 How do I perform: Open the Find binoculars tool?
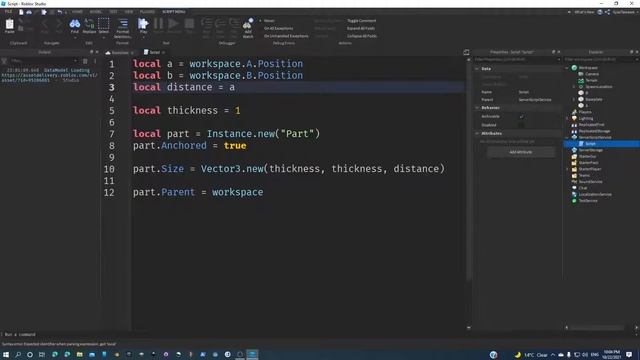click(75, 25)
